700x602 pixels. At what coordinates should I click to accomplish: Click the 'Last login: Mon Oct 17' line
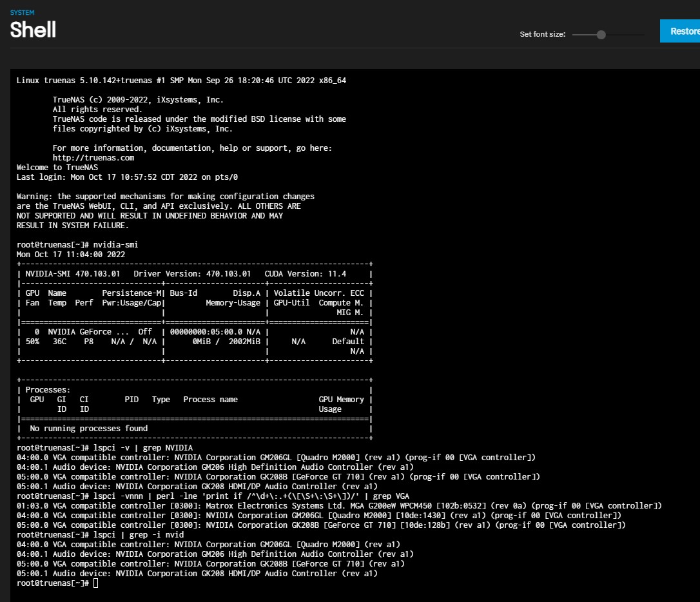127,177
